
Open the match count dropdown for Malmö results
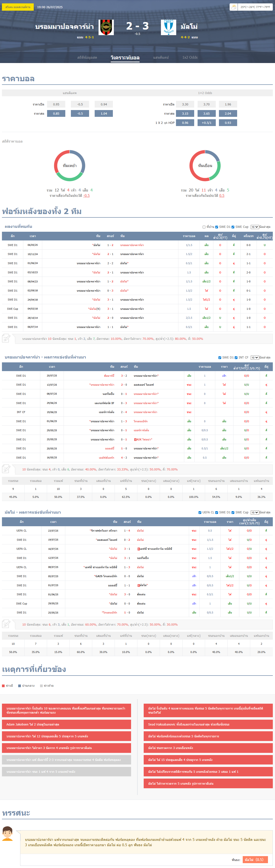(255, 512)
